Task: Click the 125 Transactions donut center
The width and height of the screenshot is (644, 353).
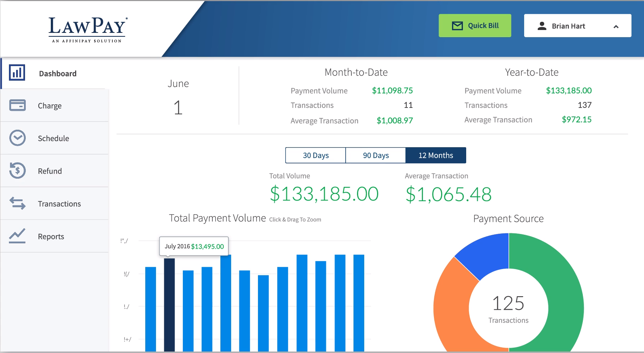Action: [x=508, y=308]
